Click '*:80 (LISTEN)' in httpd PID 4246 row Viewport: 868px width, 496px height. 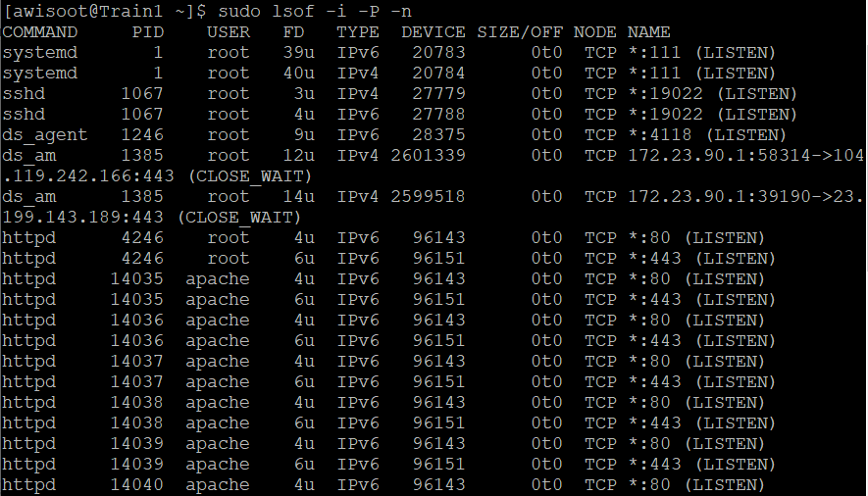tap(697, 238)
